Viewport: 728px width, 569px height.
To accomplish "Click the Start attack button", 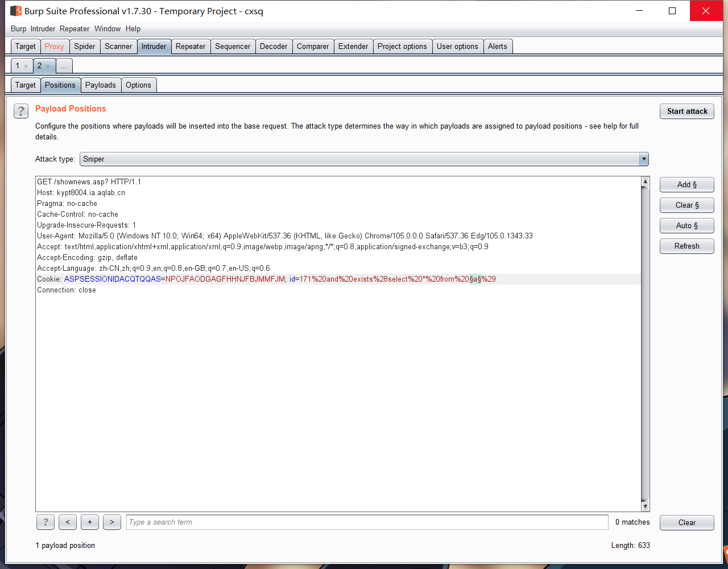I will [687, 112].
